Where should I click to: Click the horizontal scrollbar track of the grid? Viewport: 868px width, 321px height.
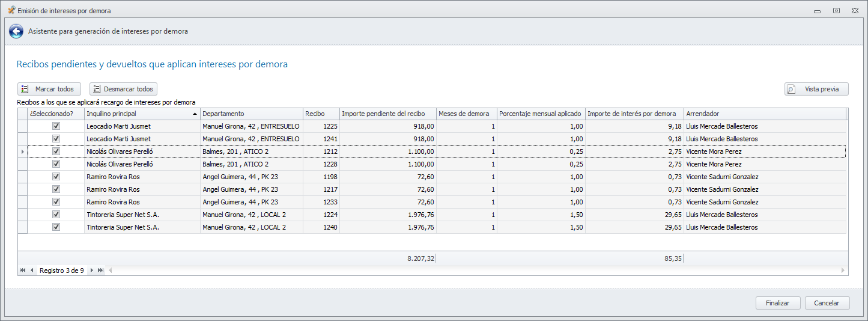(x=475, y=271)
